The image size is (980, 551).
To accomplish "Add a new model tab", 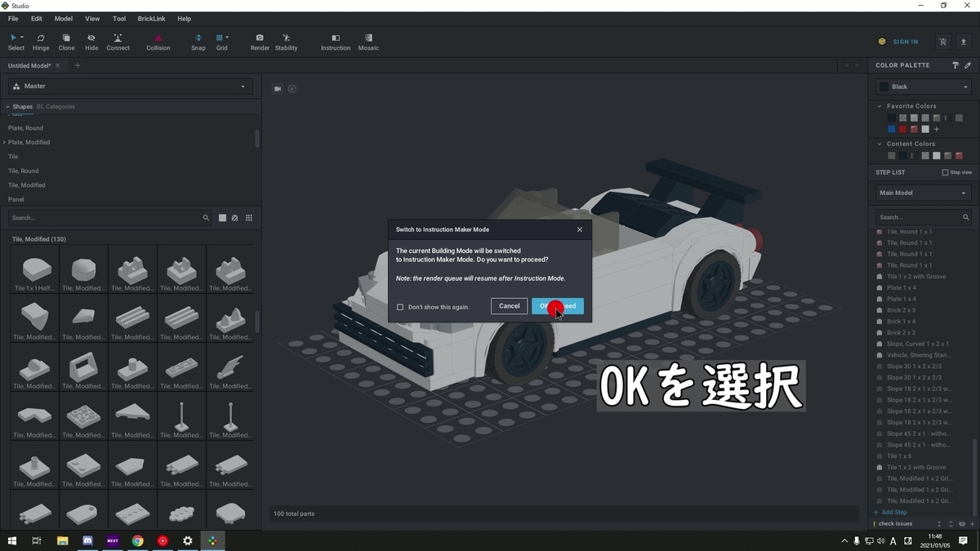I will pyautogui.click(x=78, y=65).
